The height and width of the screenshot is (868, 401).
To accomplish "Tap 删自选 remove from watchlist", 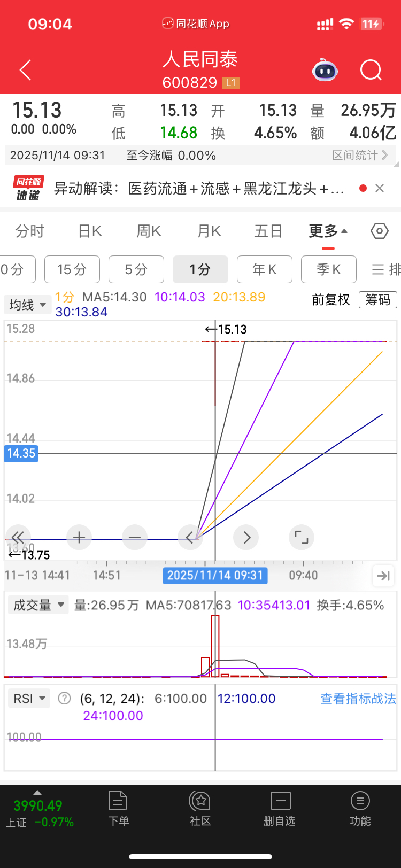I will click(280, 809).
